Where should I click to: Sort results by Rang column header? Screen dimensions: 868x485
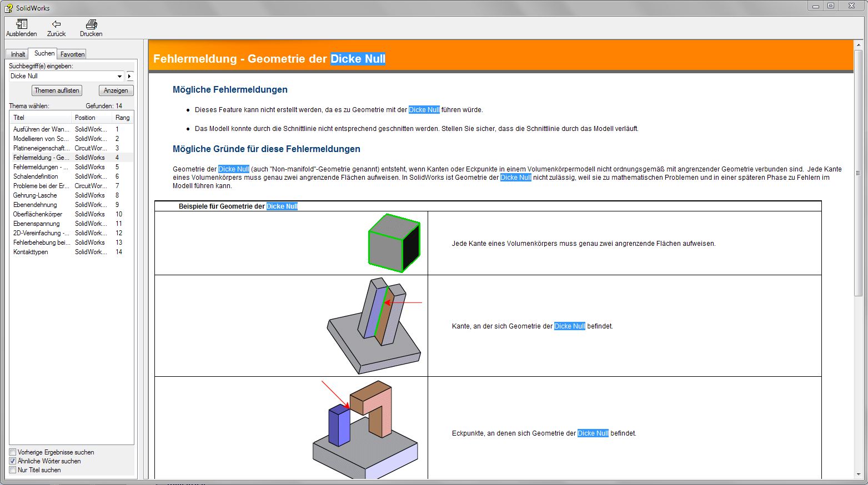123,118
